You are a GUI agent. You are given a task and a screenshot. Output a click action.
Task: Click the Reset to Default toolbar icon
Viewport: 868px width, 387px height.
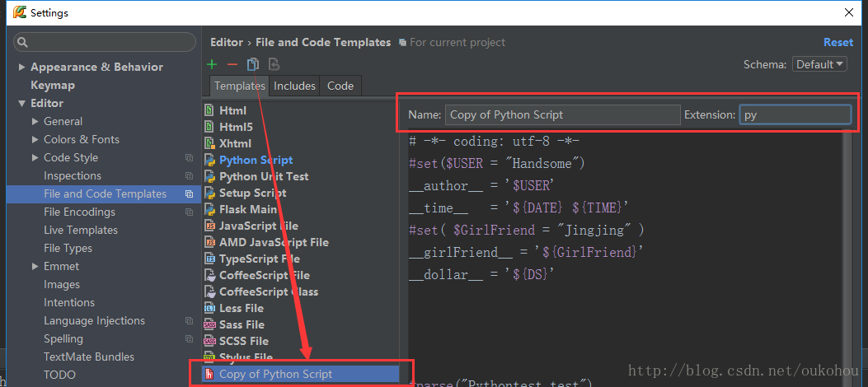click(x=274, y=65)
